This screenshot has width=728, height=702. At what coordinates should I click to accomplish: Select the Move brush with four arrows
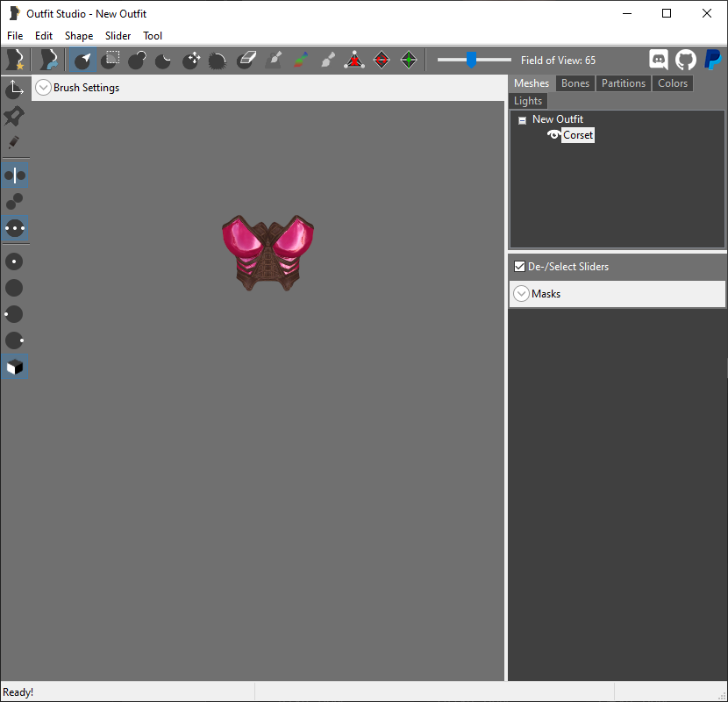191,60
